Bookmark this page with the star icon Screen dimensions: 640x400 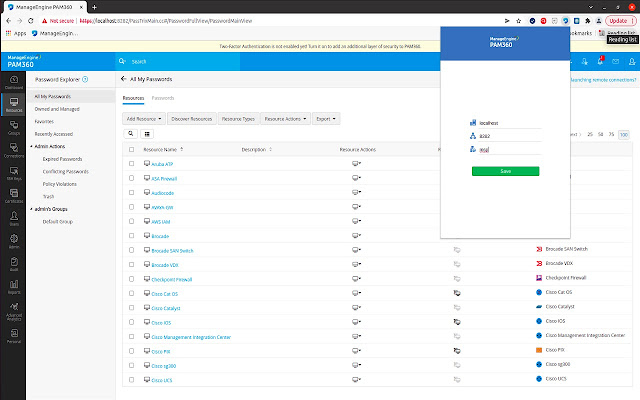coord(518,21)
